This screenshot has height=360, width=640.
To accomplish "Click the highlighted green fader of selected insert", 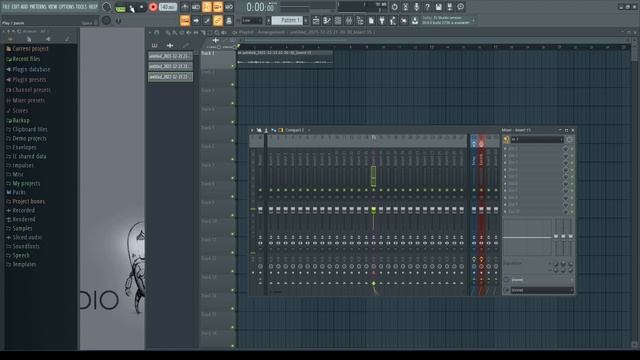I will click(373, 210).
